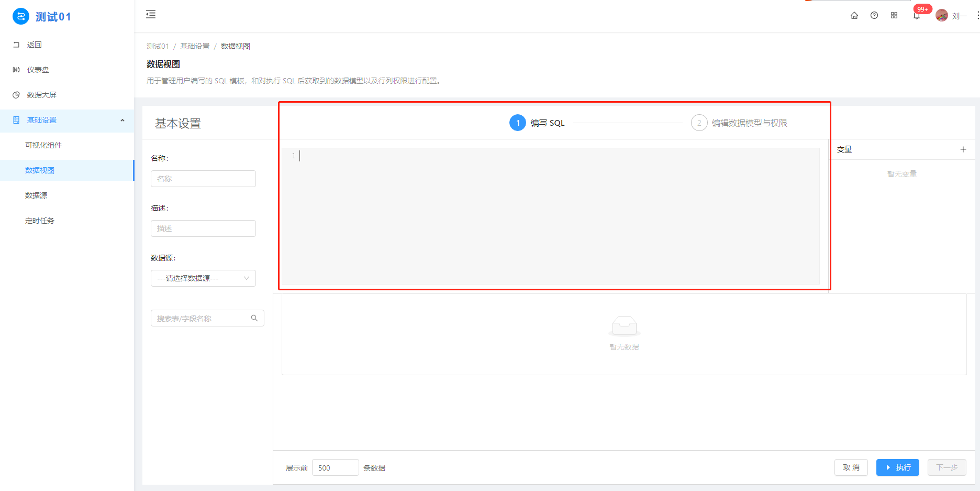The width and height of the screenshot is (980, 491).
Task: Click the 基本设置 heading
Action: 178,123
